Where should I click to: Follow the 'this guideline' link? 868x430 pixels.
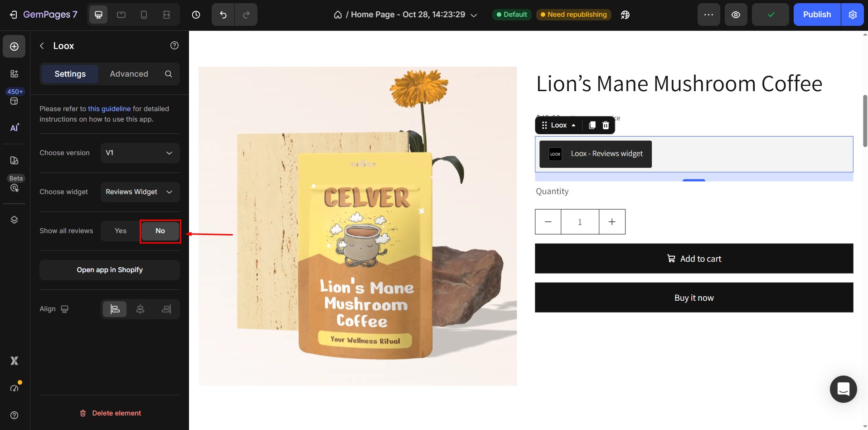[x=109, y=109]
